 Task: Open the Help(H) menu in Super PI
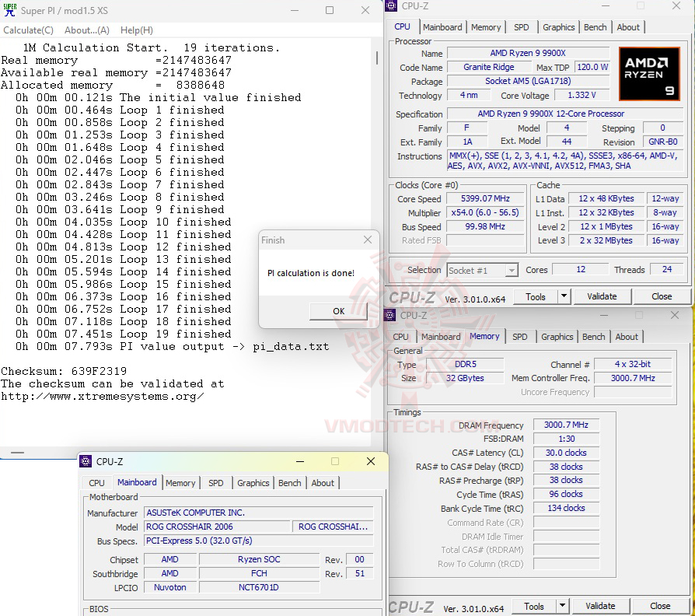pos(137,30)
